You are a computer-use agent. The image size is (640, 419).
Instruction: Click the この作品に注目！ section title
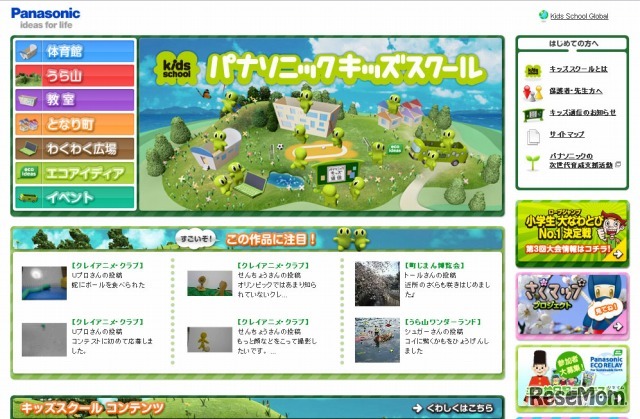[271, 239]
